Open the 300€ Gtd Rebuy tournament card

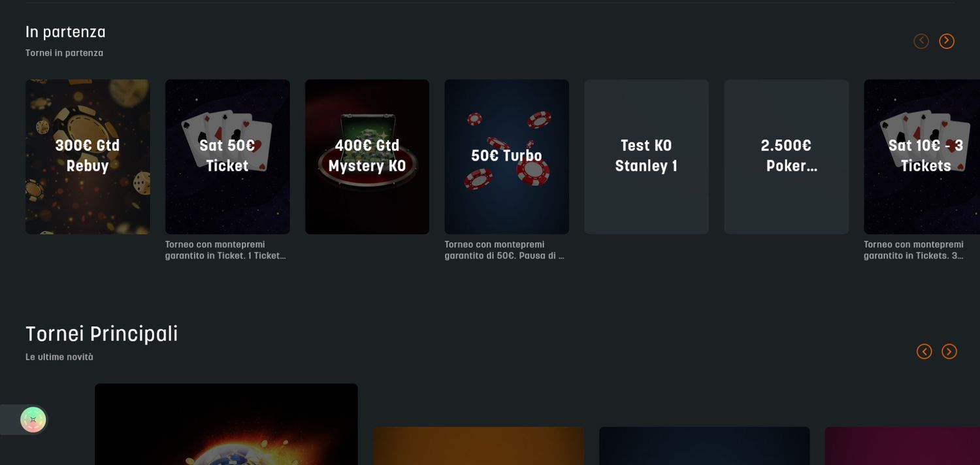coord(88,157)
